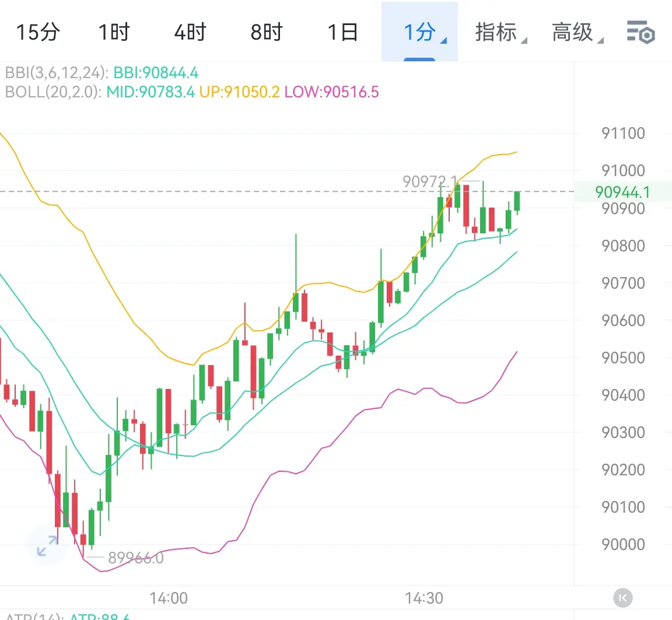Click the 90200 price axis label
Image resolution: width=672 pixels, height=620 pixels.
coord(623,470)
